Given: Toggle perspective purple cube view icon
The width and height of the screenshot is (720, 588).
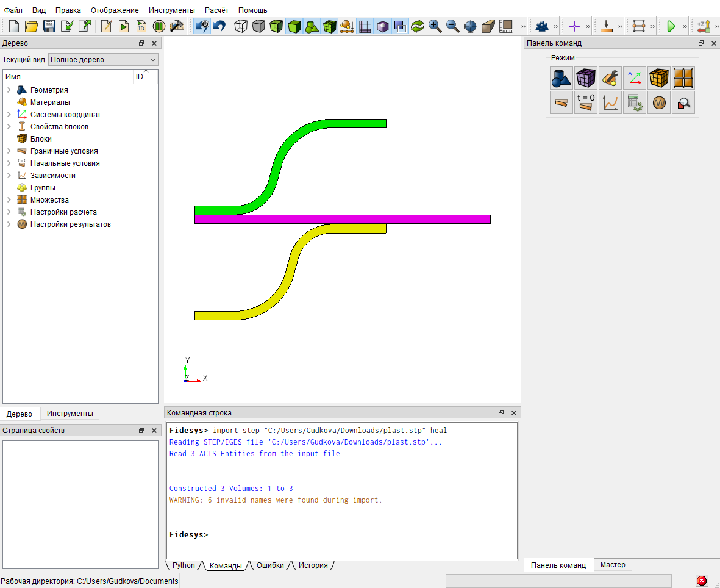Looking at the screenshot, I should click(x=382, y=26).
